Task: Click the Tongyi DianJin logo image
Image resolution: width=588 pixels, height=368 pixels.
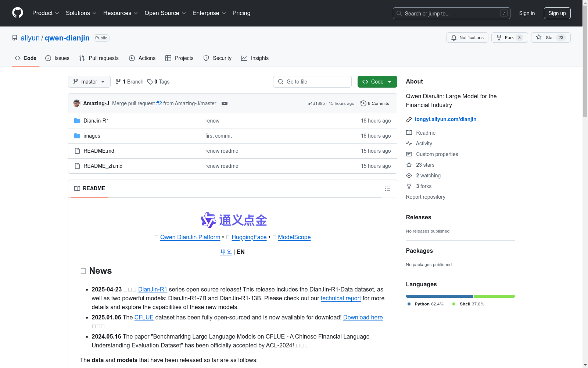Action: pyautogui.click(x=234, y=220)
